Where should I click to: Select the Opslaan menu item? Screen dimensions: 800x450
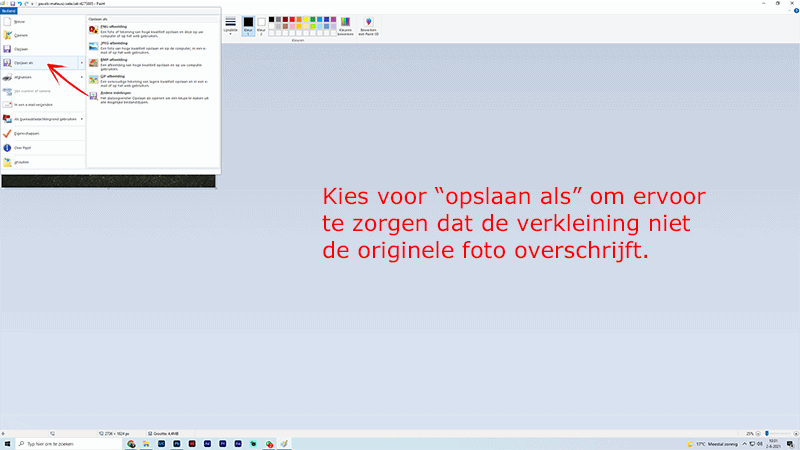coord(43,49)
